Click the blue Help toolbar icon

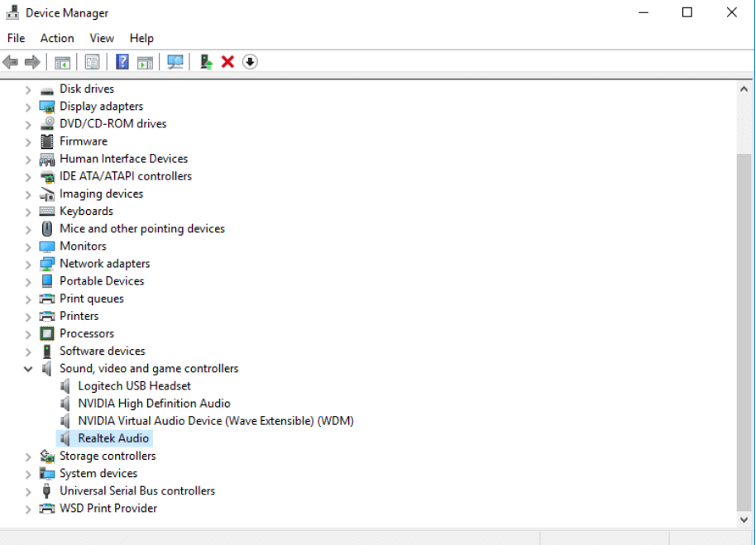(x=122, y=62)
